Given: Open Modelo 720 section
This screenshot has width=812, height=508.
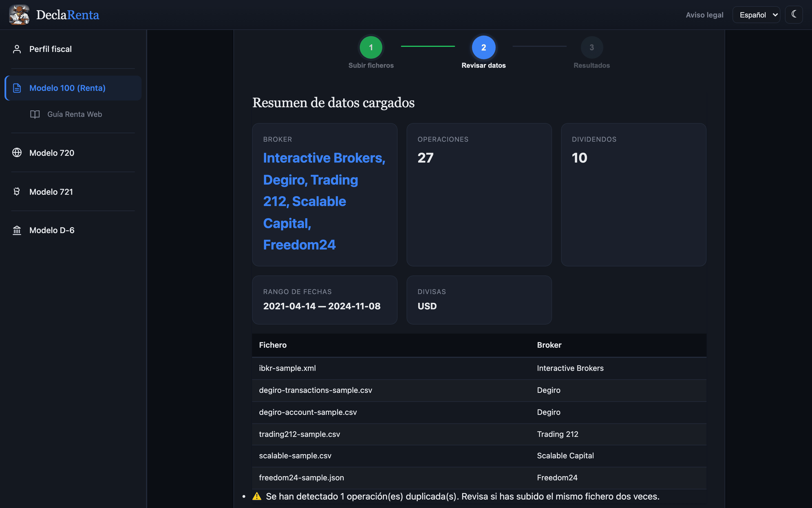Looking at the screenshot, I should (73, 153).
